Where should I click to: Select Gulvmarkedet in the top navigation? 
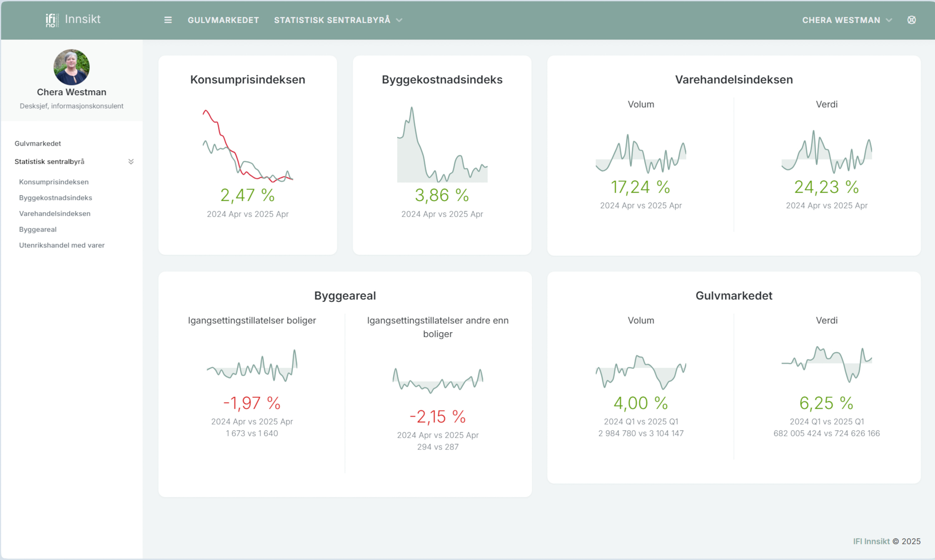click(223, 20)
